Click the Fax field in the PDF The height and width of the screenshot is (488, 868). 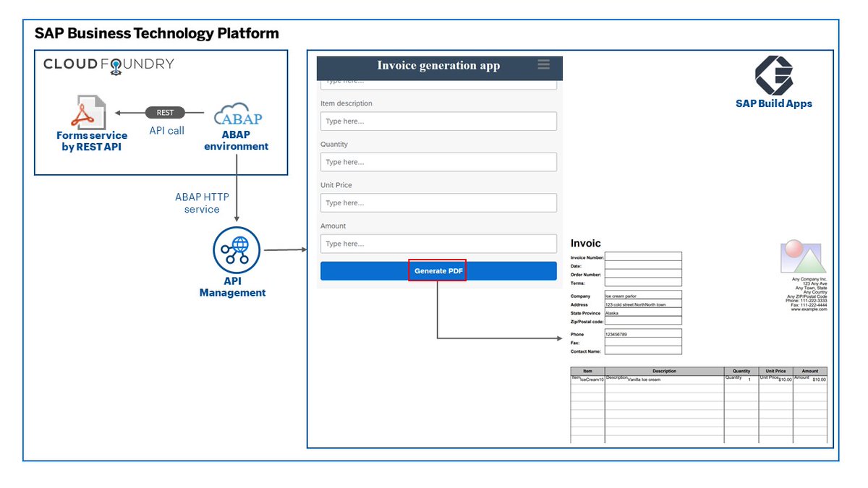pos(643,342)
